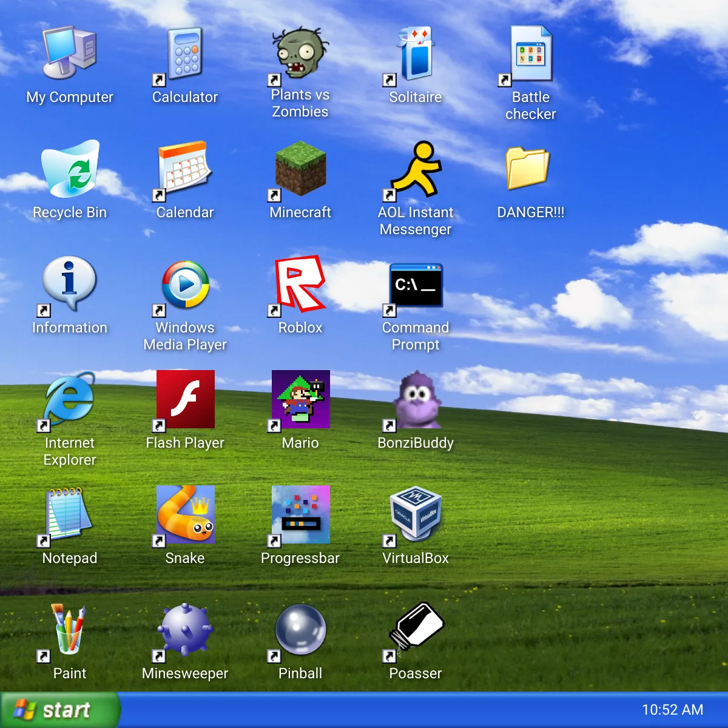Click the clock showing 10:52 AM
This screenshot has width=728, height=728.
670,709
